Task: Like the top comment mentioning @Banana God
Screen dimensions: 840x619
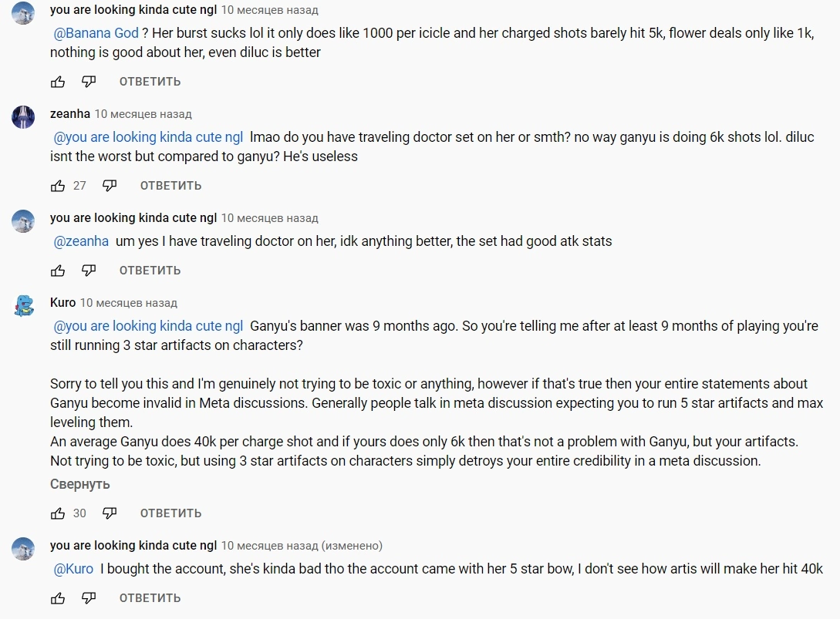Action: click(58, 82)
